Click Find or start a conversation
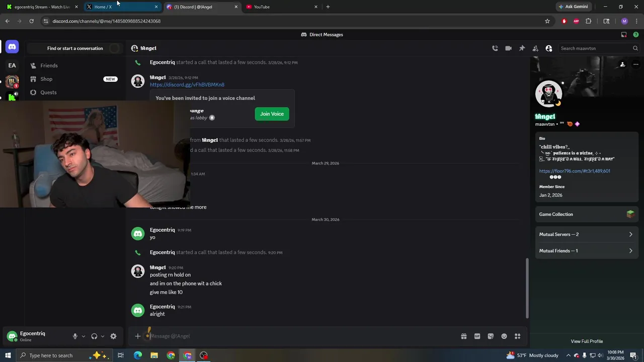 (75, 48)
